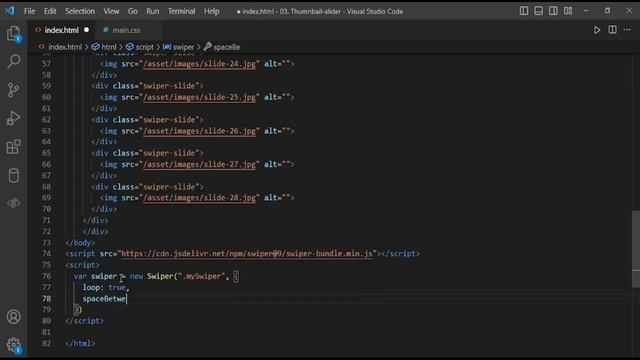Click the closing </body> tag
The width and height of the screenshot is (640, 360).
(x=80, y=243)
